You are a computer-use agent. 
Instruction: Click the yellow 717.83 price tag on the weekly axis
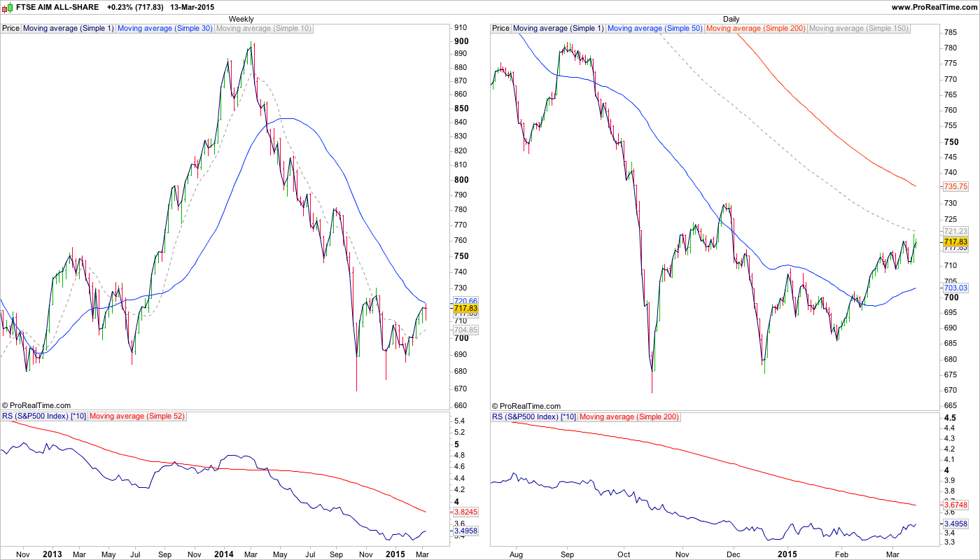click(465, 308)
